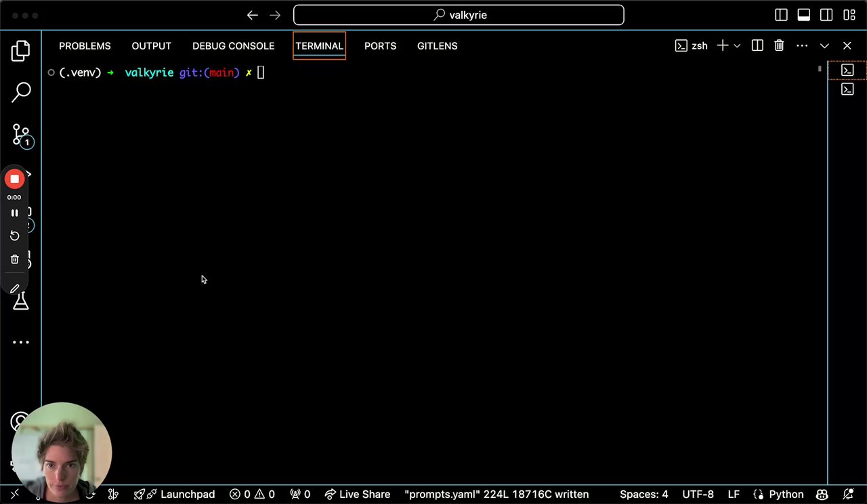The height and width of the screenshot is (504, 867).
Task: Restart the recording
Action: click(x=14, y=236)
